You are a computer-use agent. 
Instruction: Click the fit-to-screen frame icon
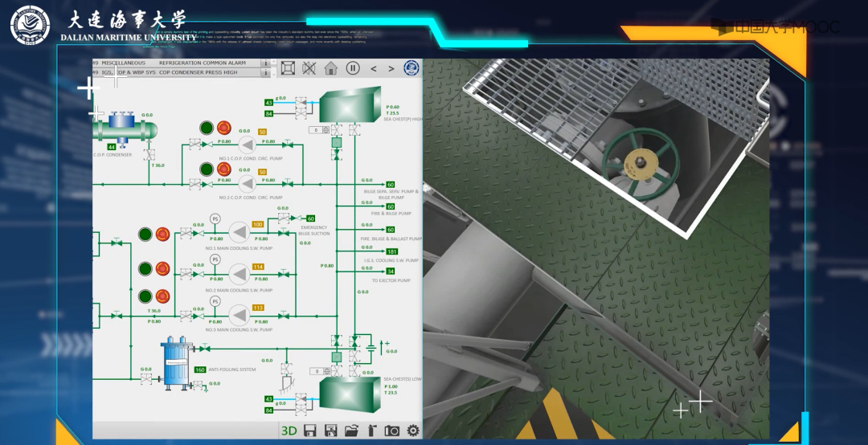pos(288,68)
